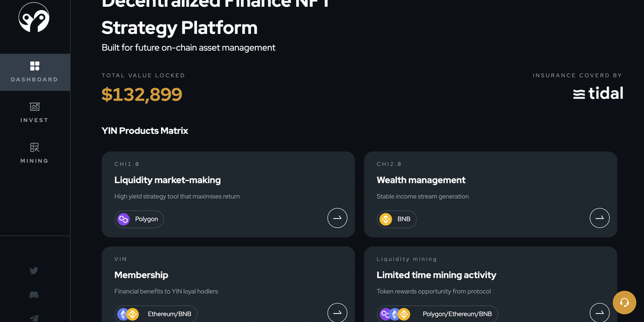Image resolution: width=644 pixels, height=322 pixels.
Task: Go to the Invest section
Action: 35,113
